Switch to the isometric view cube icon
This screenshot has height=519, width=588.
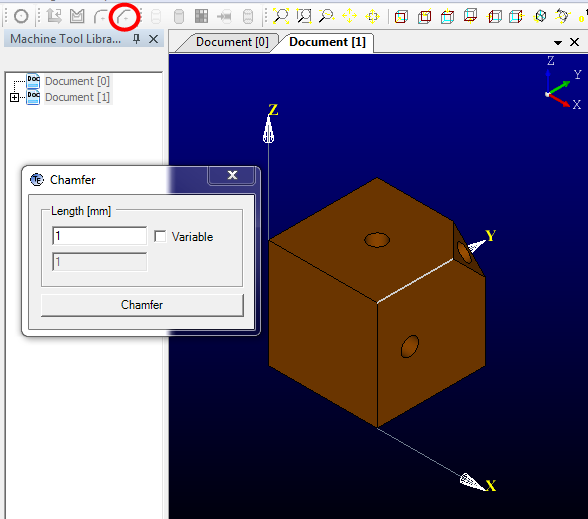point(540,16)
